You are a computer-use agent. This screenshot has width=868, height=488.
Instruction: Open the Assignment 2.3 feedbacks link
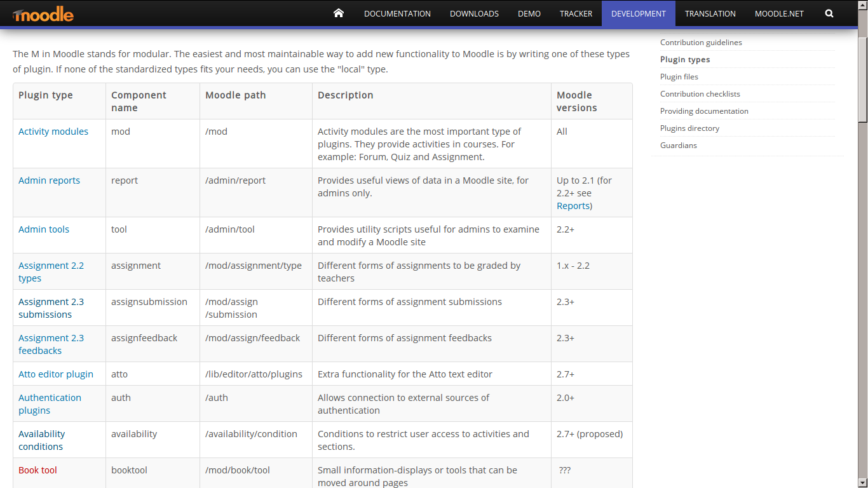pyautogui.click(x=51, y=344)
